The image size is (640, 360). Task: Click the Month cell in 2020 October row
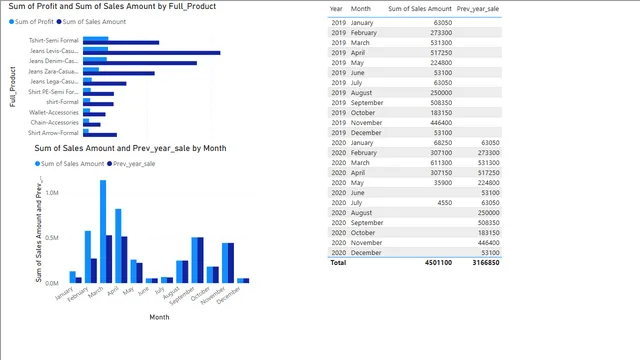coord(363,233)
